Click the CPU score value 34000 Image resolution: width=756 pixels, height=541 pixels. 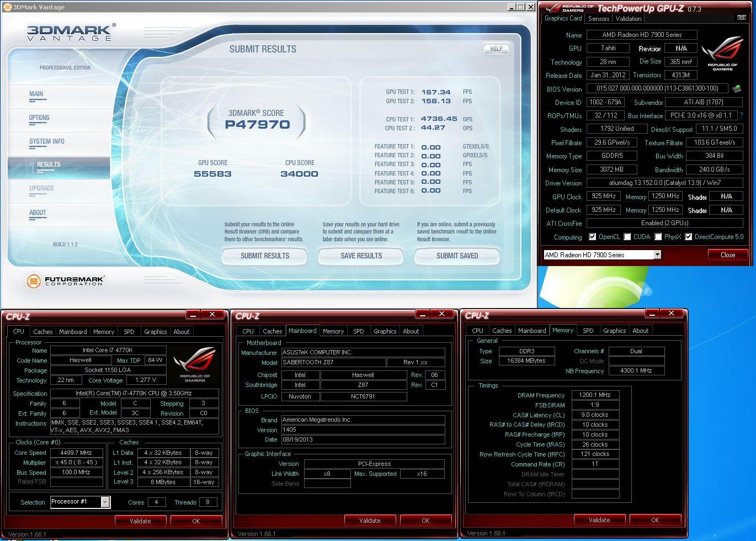coord(299,174)
